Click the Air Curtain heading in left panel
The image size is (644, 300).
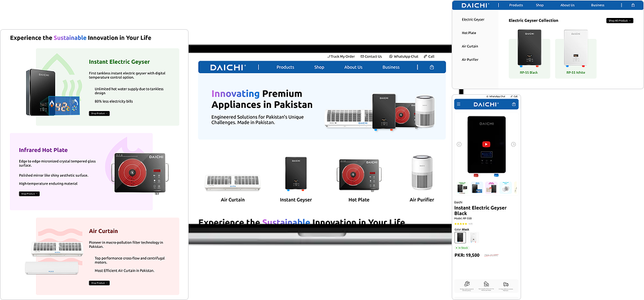[103, 231]
